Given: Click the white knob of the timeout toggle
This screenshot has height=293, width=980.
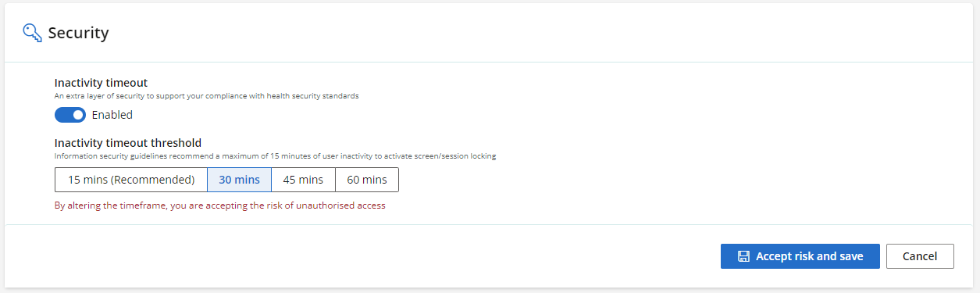Looking at the screenshot, I should [x=77, y=115].
